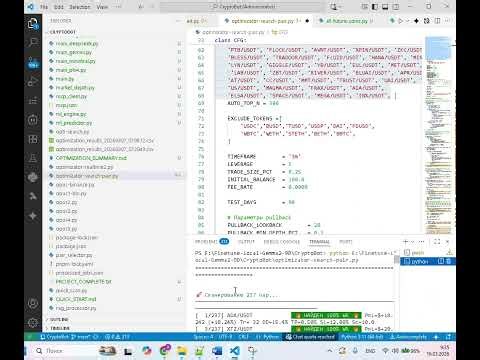This screenshot has height=360, width=480.
Task: Open run options dropdown beside play button
Action: (407, 21)
